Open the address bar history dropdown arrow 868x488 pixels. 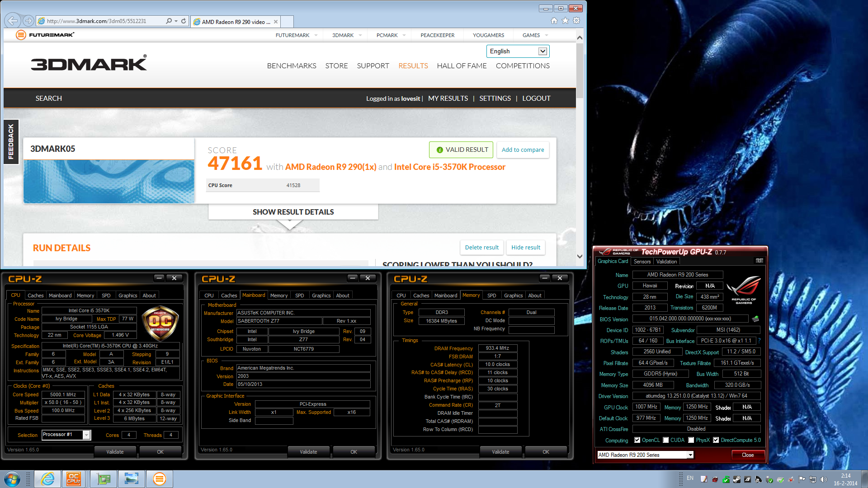click(176, 21)
